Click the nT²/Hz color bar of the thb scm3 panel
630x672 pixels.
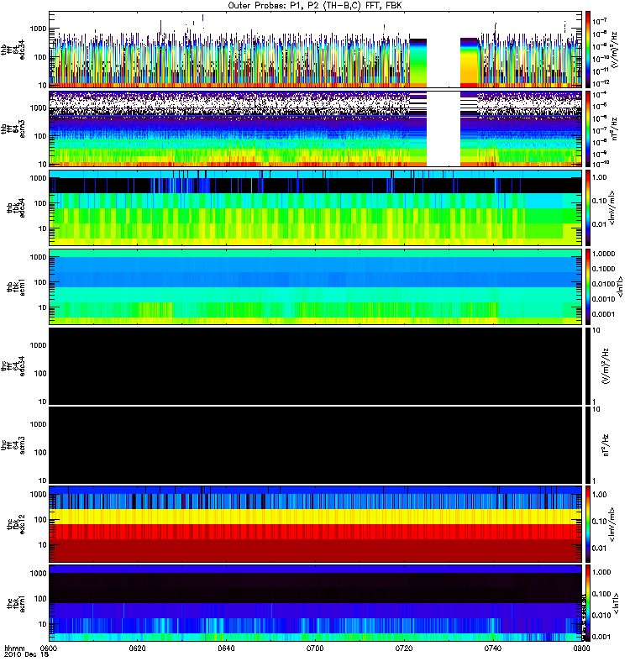(588, 129)
